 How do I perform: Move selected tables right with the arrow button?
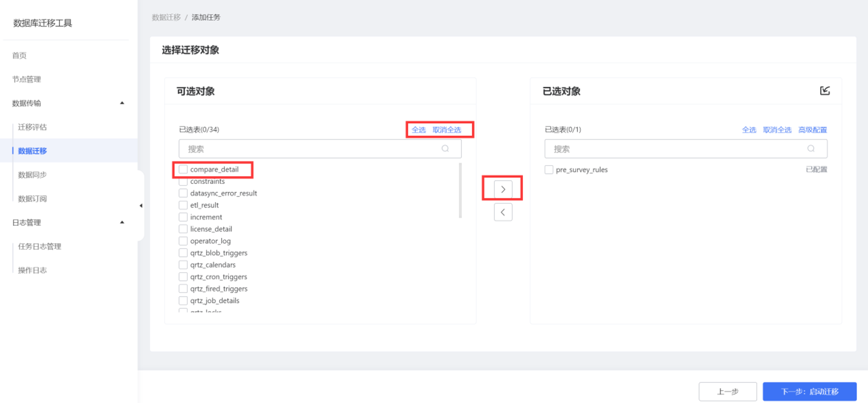tap(503, 189)
